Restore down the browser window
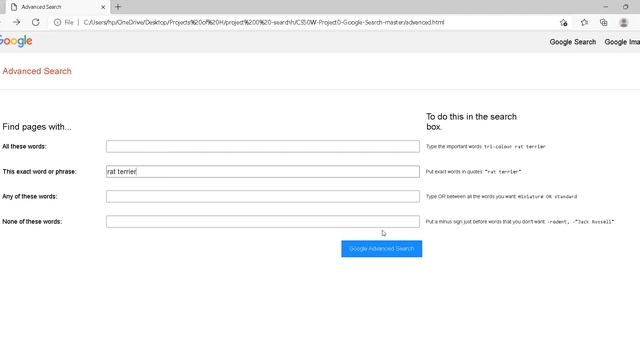The height and width of the screenshot is (360, 640). coord(625,7)
